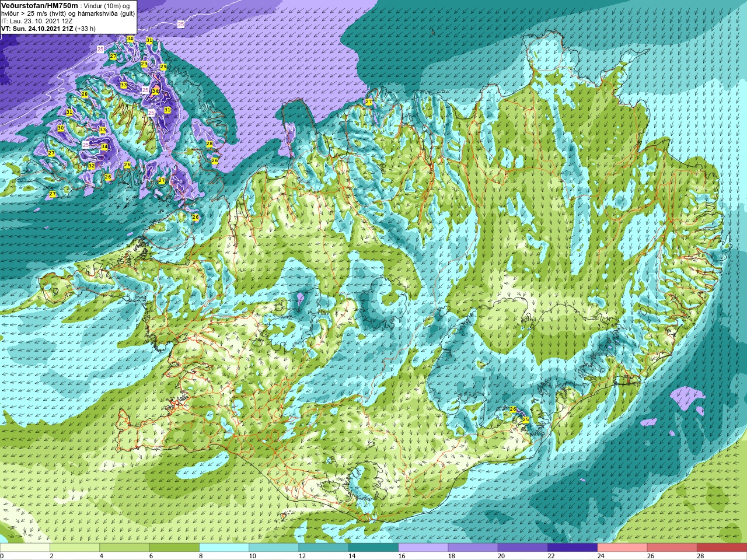
Task: Click the 'Veðurstofan/HM750m' title text
Action: [40, 5]
